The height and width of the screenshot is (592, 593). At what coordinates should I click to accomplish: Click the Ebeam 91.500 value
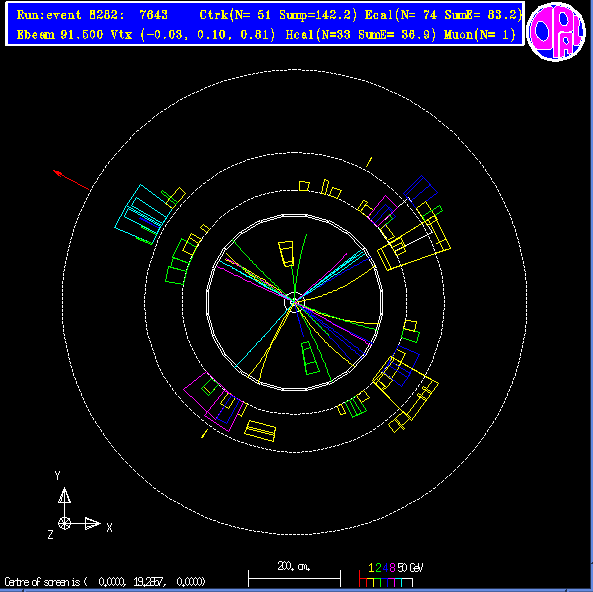click(60, 35)
